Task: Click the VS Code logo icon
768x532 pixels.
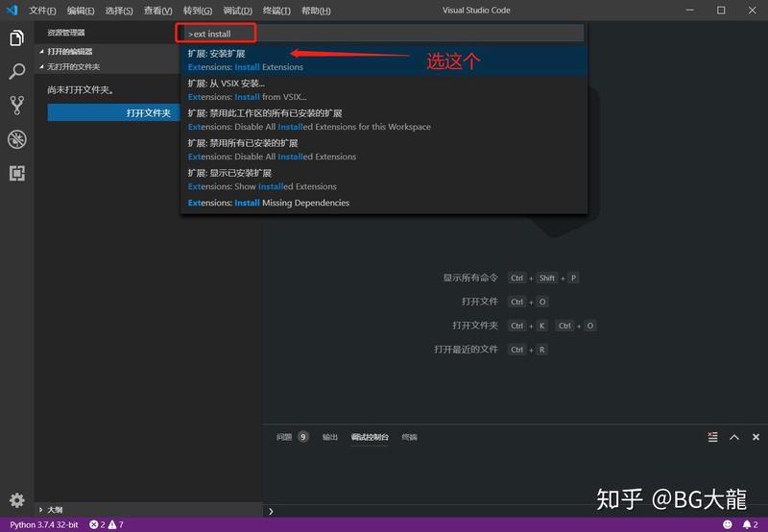Action: pyautogui.click(x=12, y=10)
